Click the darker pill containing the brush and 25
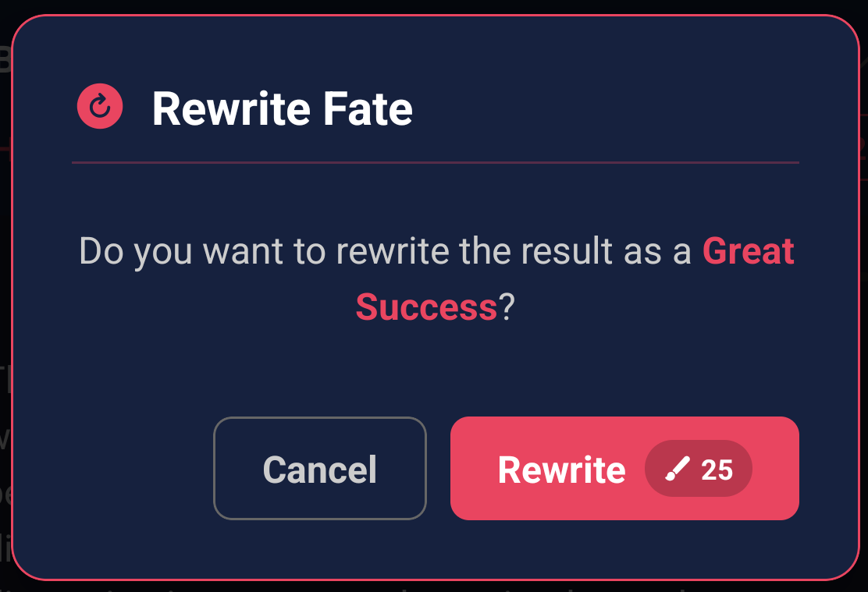This screenshot has width=868, height=592. coord(699,469)
